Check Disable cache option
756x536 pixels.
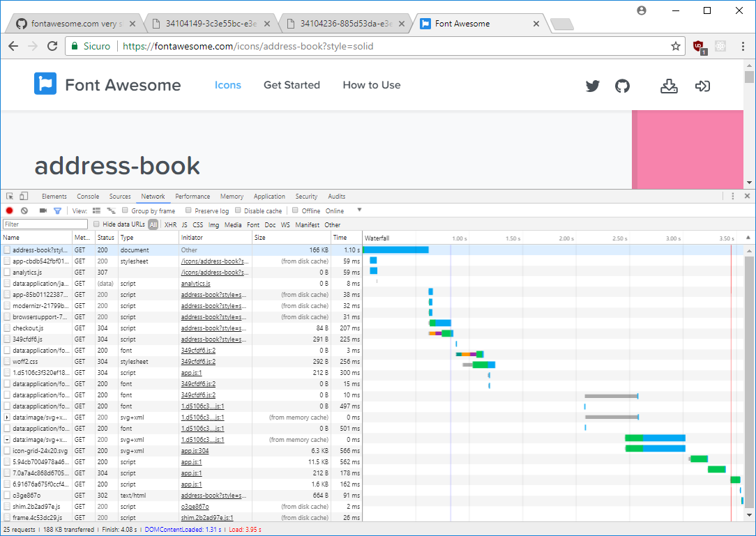pos(238,210)
